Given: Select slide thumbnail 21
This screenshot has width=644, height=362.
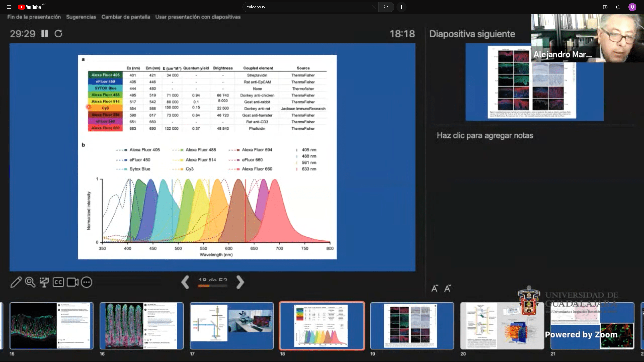Looking at the screenshot, I should (x=592, y=326).
